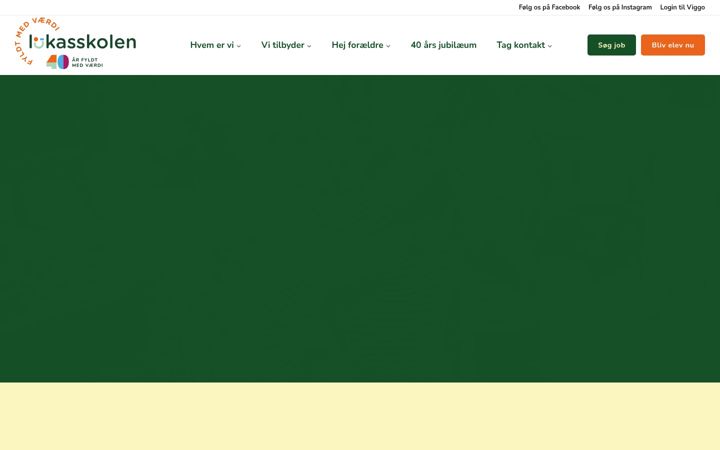Expand the Hvem er vi chevron

[239, 46]
